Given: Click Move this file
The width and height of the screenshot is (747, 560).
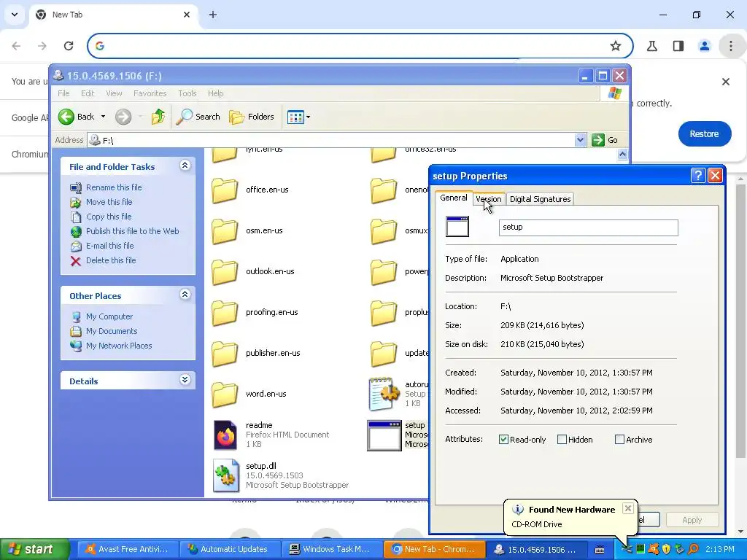Looking at the screenshot, I should click(x=109, y=202).
